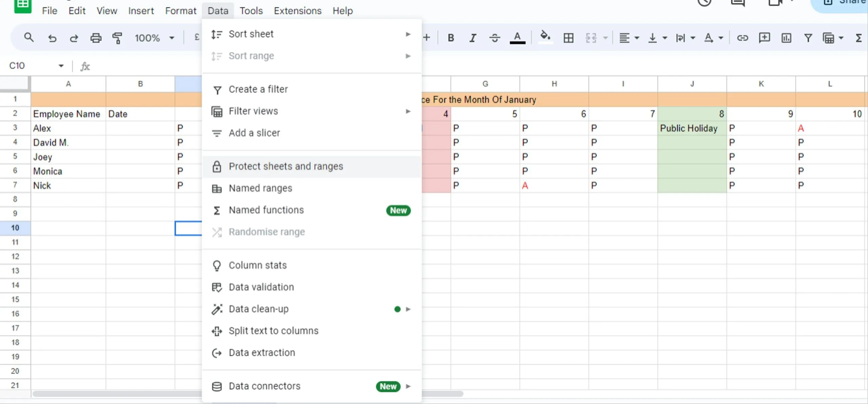
Task: Click the Employee Name cell
Action: (x=68, y=114)
